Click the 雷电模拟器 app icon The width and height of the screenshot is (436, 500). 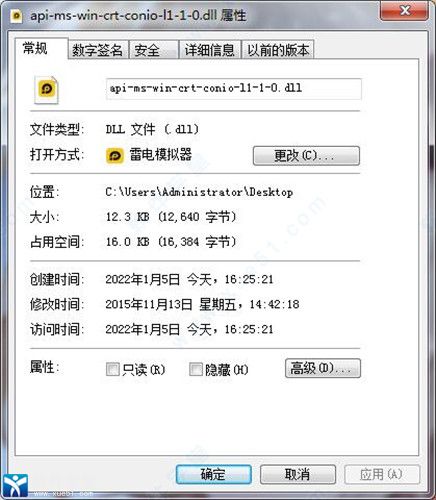(115, 156)
